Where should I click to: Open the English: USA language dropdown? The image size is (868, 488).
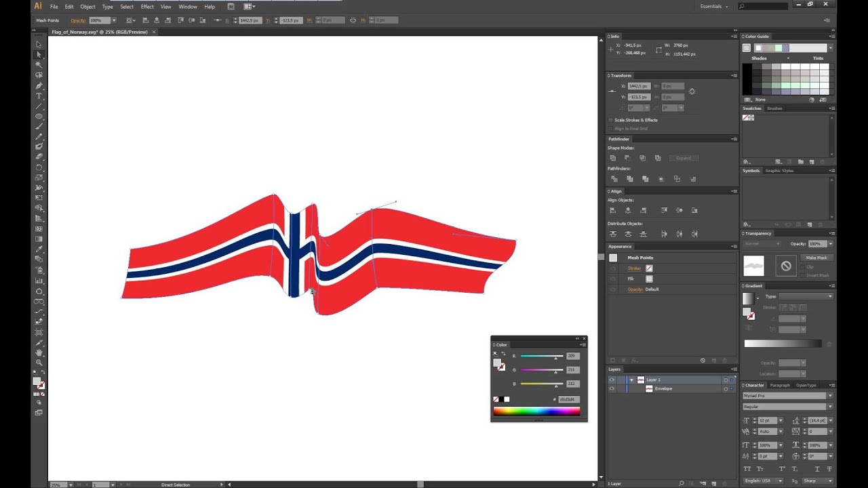[764, 481]
